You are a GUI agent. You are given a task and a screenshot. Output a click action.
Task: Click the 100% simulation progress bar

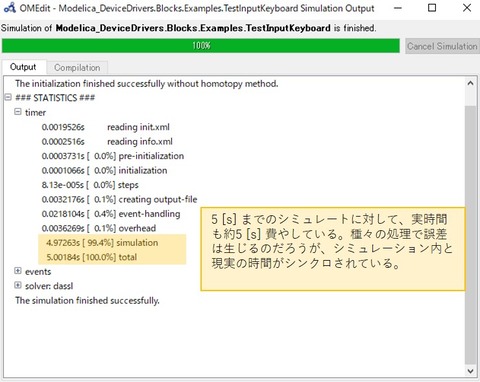pyautogui.click(x=201, y=46)
